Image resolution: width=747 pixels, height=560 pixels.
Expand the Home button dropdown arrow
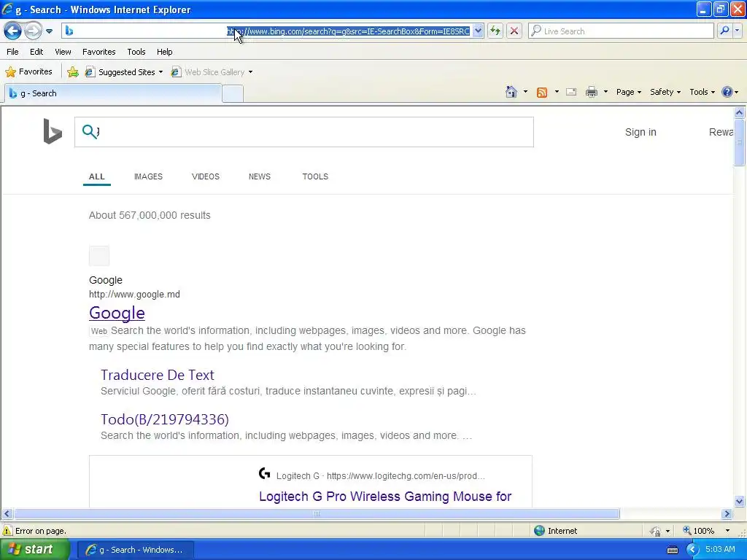coord(525,92)
